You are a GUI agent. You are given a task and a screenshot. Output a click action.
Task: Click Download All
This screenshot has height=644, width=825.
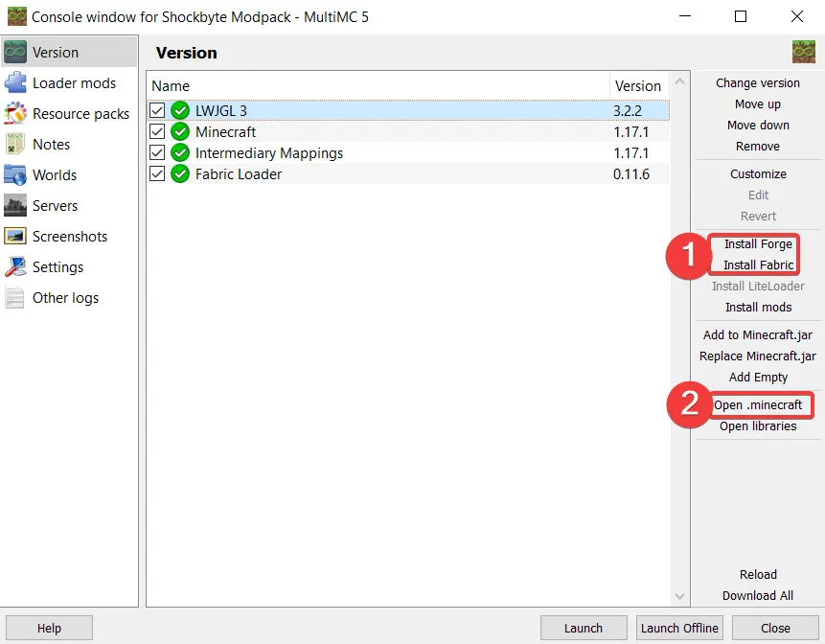coord(758,595)
